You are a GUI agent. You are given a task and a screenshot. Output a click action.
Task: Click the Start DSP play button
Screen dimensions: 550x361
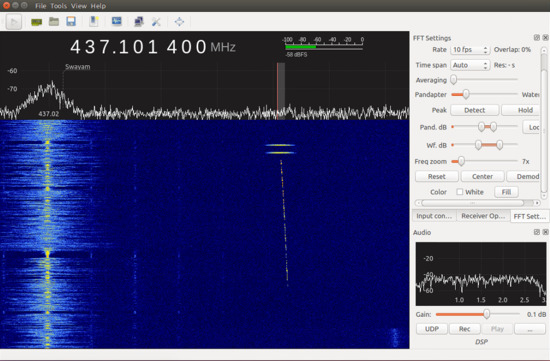[14, 22]
